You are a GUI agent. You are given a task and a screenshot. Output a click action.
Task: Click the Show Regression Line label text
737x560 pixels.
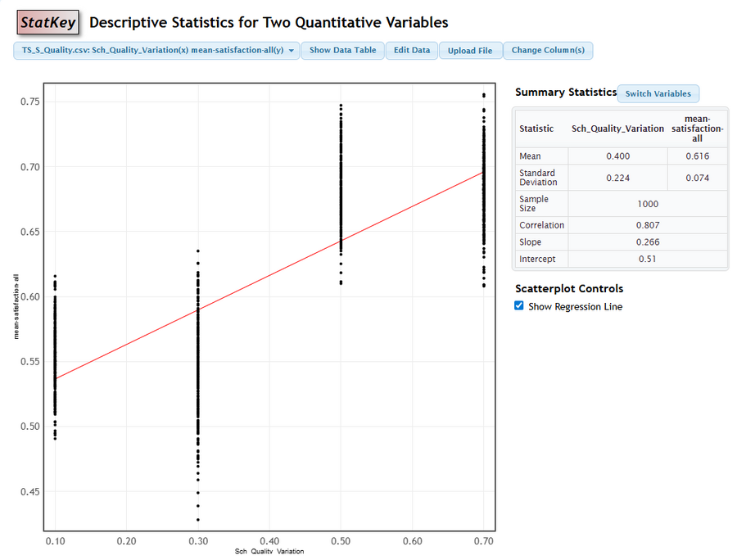coord(575,307)
